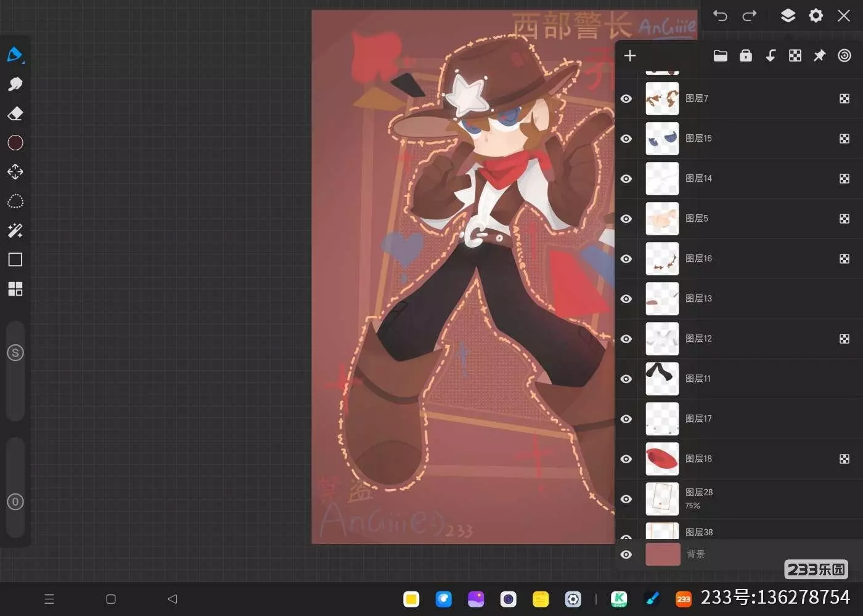
Task: Hide layer 图层16
Action: pyautogui.click(x=626, y=259)
